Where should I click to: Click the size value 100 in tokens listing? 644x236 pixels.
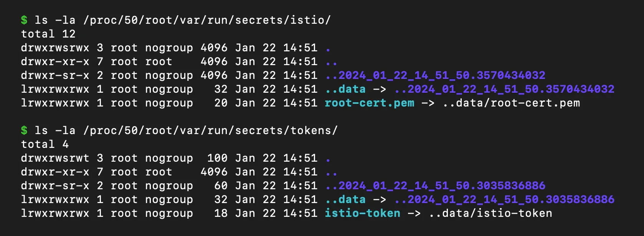click(x=218, y=158)
